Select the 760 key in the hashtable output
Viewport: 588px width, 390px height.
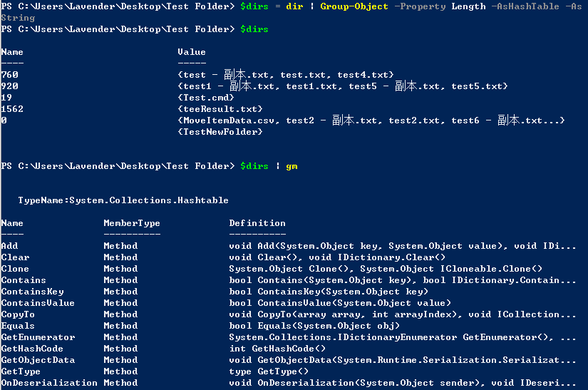coord(10,75)
